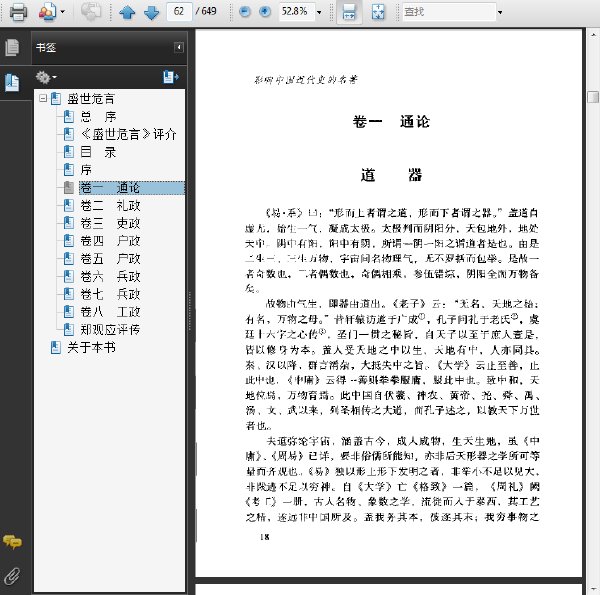Screen dimensions: 600x595
Task: Click the new bookmark icon
Action: tap(170, 77)
